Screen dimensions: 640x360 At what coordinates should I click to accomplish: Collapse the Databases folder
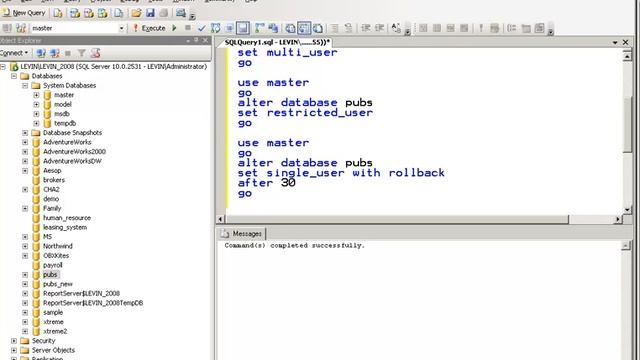coord(14,76)
